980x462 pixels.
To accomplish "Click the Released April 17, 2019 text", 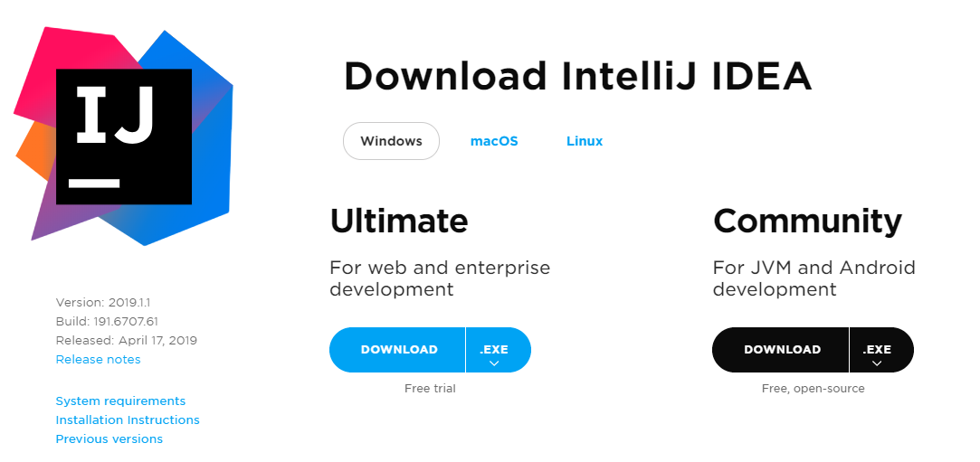I will (127, 340).
